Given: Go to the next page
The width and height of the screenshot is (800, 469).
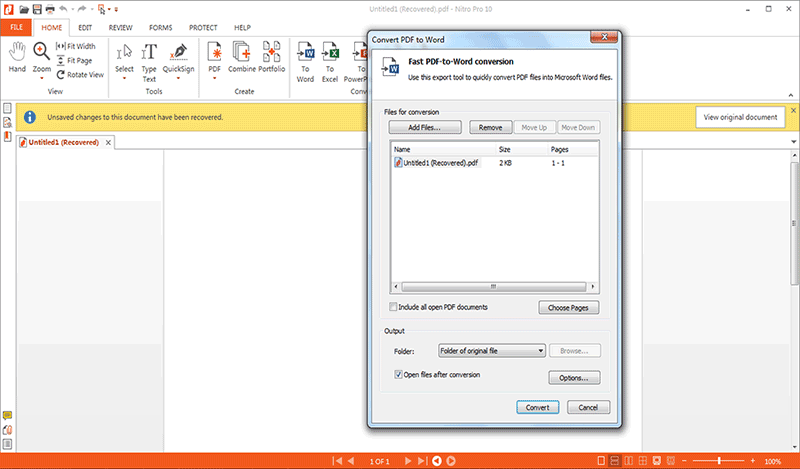Looking at the screenshot, I should point(408,461).
